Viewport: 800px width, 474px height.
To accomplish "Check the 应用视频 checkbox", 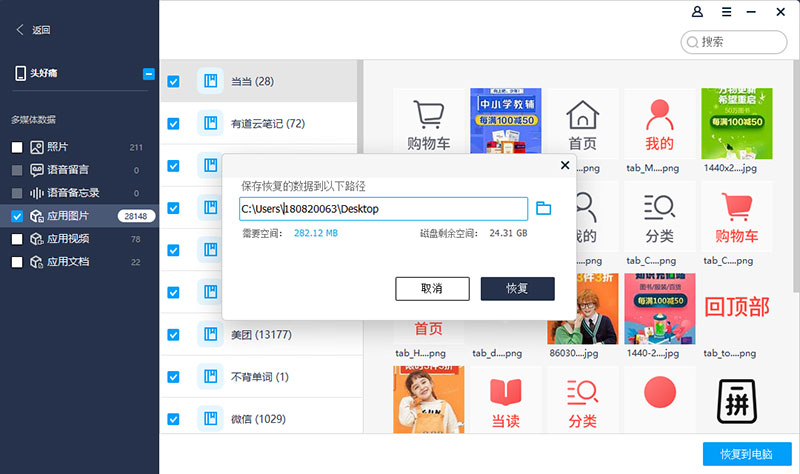I will pos(17,239).
